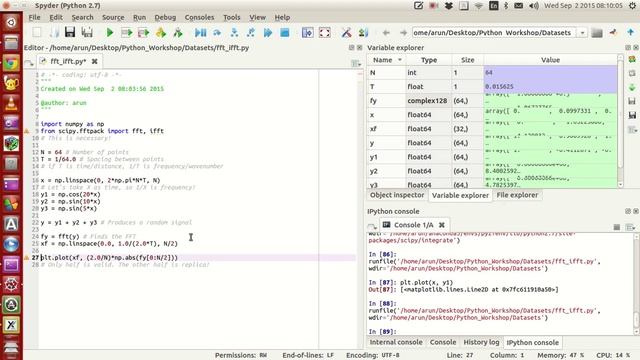Run current cell and advance

pos(143,33)
